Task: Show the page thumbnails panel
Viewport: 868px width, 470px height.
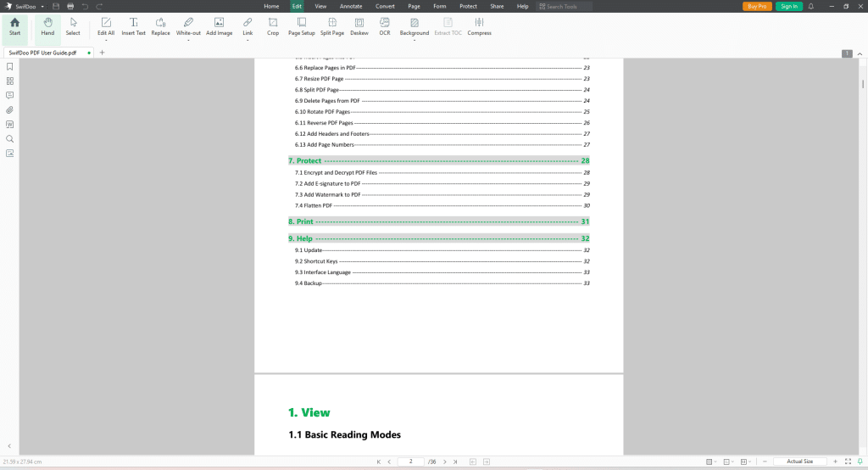Action: (x=9, y=81)
